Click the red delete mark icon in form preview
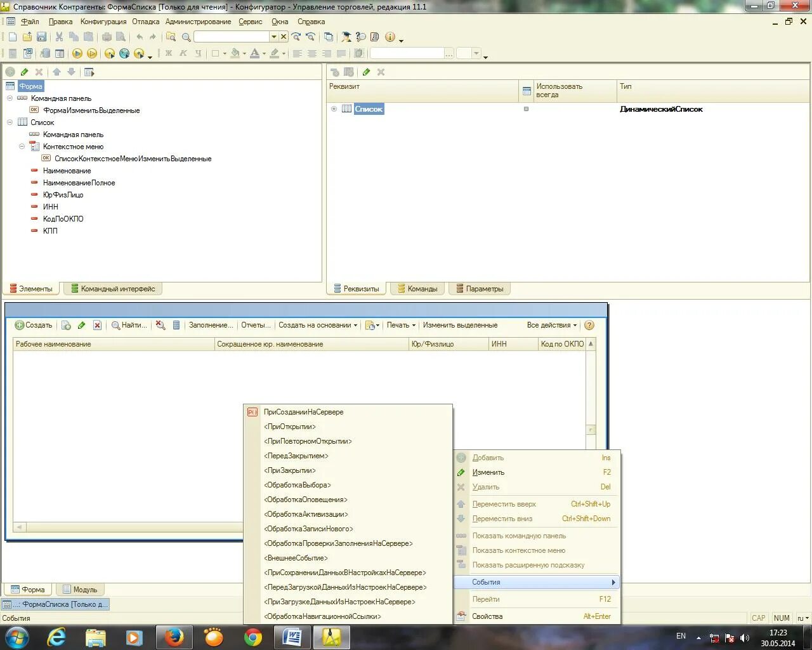The width and height of the screenshot is (812, 650). tap(97, 325)
